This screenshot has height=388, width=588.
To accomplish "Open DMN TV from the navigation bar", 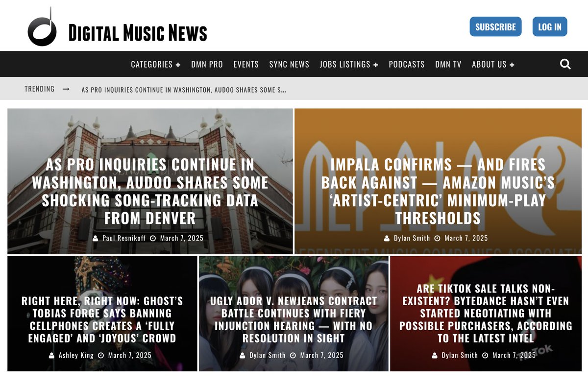I will 447,64.
